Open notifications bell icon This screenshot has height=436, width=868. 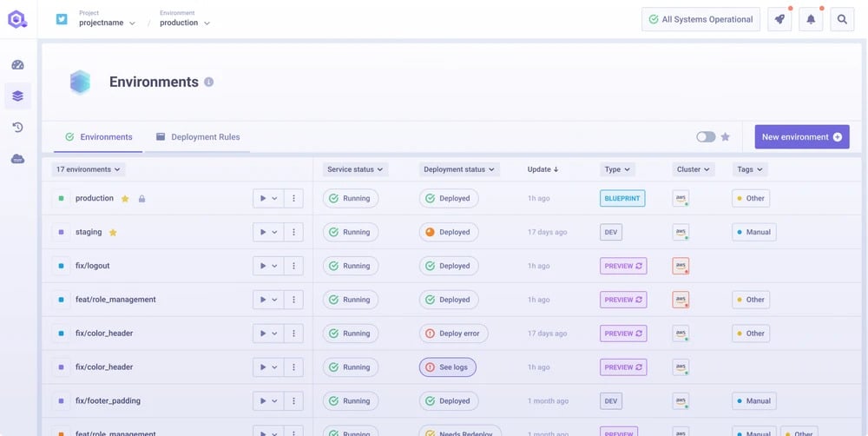[x=811, y=19]
